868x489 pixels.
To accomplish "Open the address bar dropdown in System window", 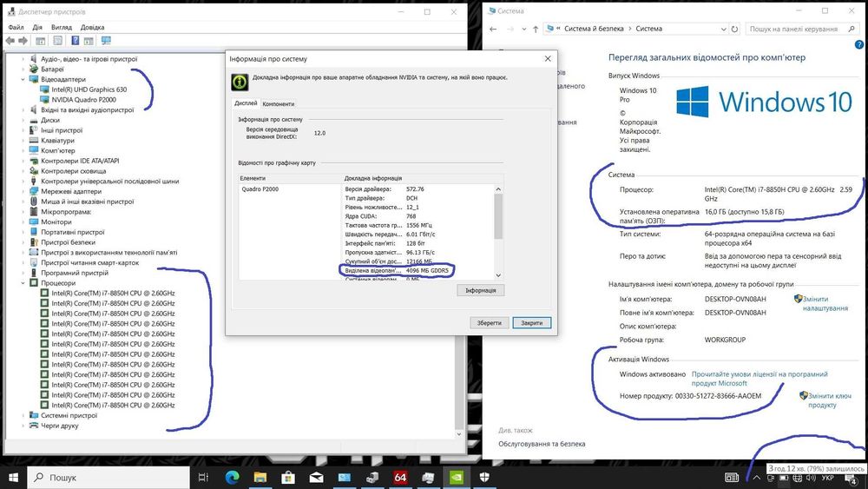I will pyautogui.click(x=723, y=29).
